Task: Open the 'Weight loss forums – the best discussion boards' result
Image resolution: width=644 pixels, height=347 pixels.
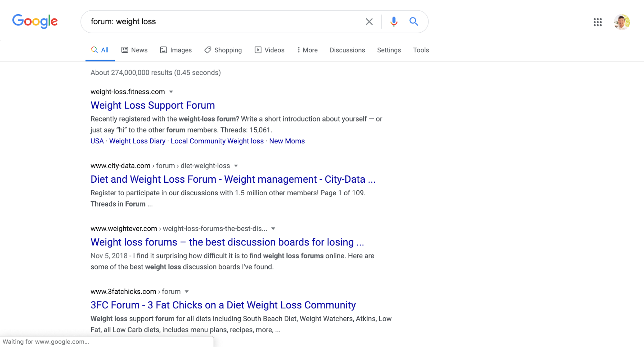Action: click(227, 242)
